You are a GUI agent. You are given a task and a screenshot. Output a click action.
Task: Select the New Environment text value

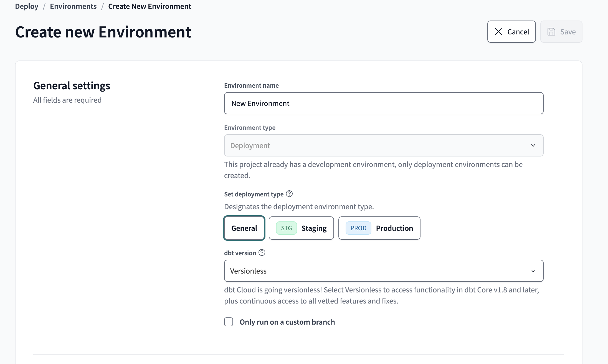pyautogui.click(x=260, y=103)
